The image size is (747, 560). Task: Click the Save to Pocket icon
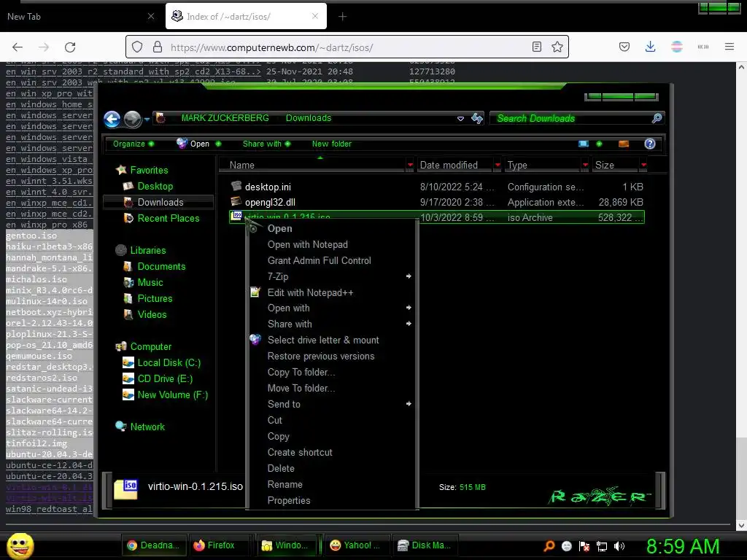point(624,47)
